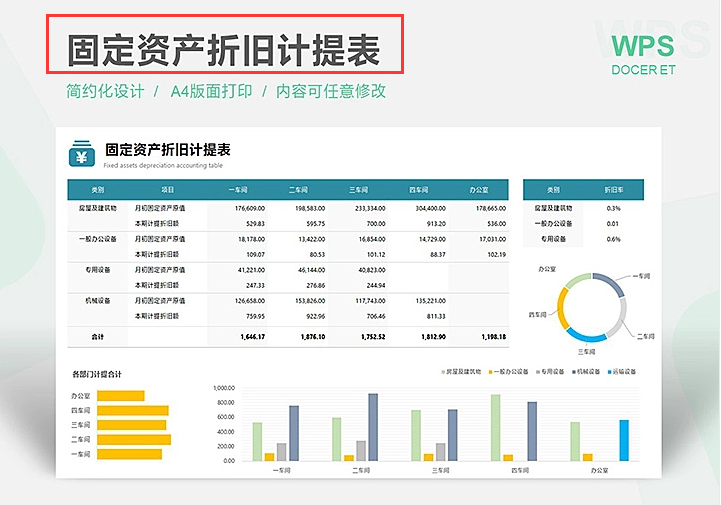721x505 pixels.
Task: Select cell value 46,144.00
Action: (312, 270)
